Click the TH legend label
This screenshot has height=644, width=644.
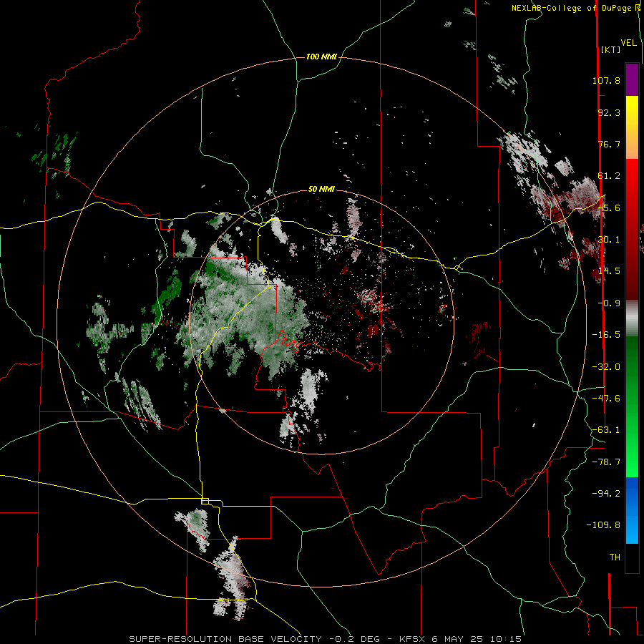click(615, 557)
